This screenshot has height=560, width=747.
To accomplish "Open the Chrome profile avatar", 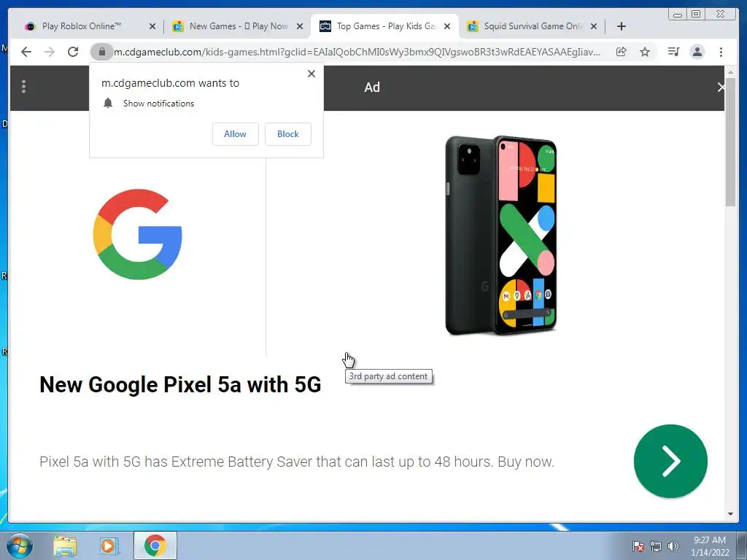I will (x=697, y=52).
